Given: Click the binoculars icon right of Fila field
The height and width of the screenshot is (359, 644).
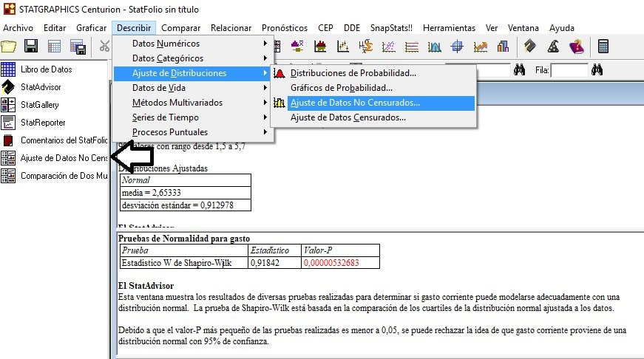Looking at the screenshot, I should pos(597,69).
